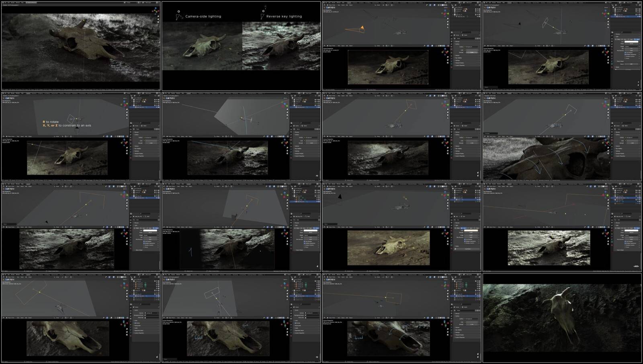The height and width of the screenshot is (364, 643).
Task: Click the white light Color swatch in the white-outlined area light frame
Action: coord(632,41)
